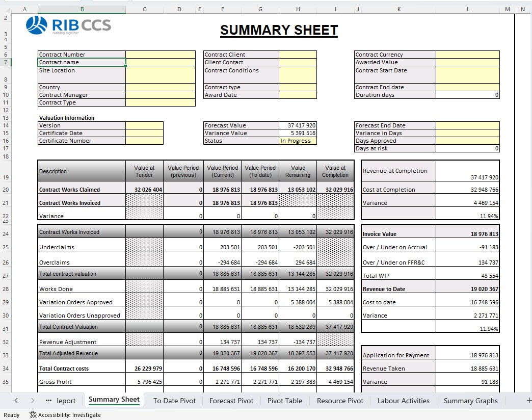The width and height of the screenshot is (532, 420).
Task: Click the In Progress status cell
Action: tap(298, 141)
